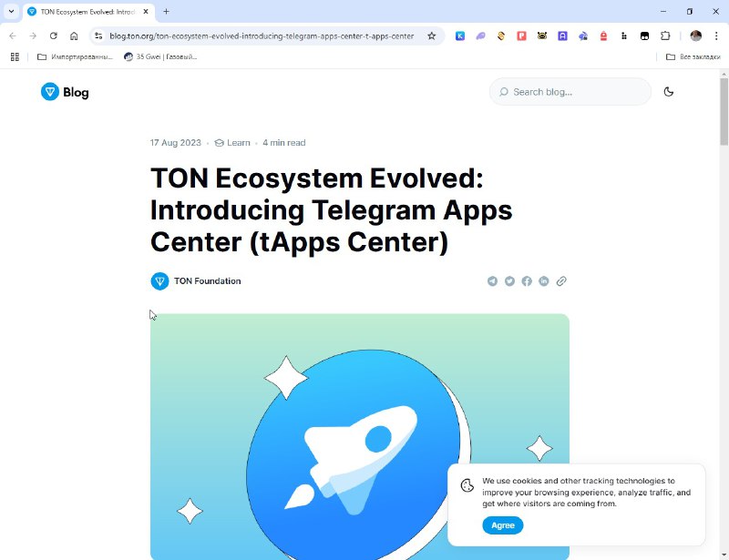Viewport: 729px width, 560px height.
Task: Share the article on LinkedIn
Action: [544, 281]
